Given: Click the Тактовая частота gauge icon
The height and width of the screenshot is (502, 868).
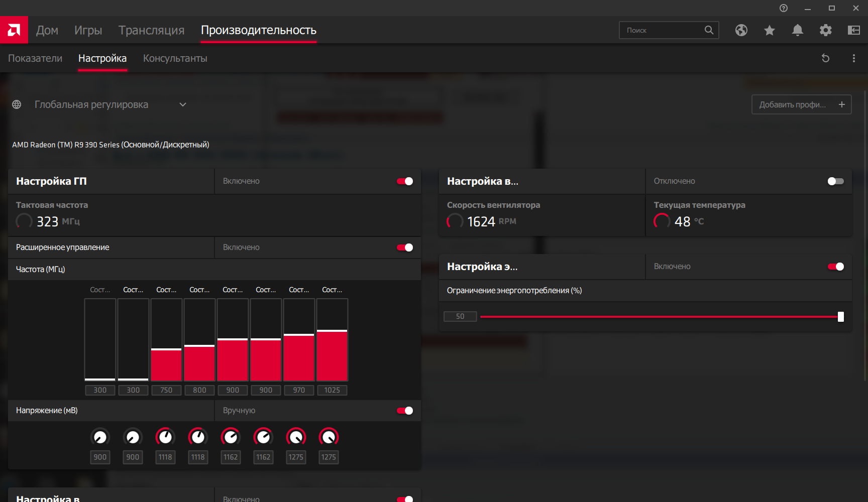Looking at the screenshot, I should (x=24, y=221).
